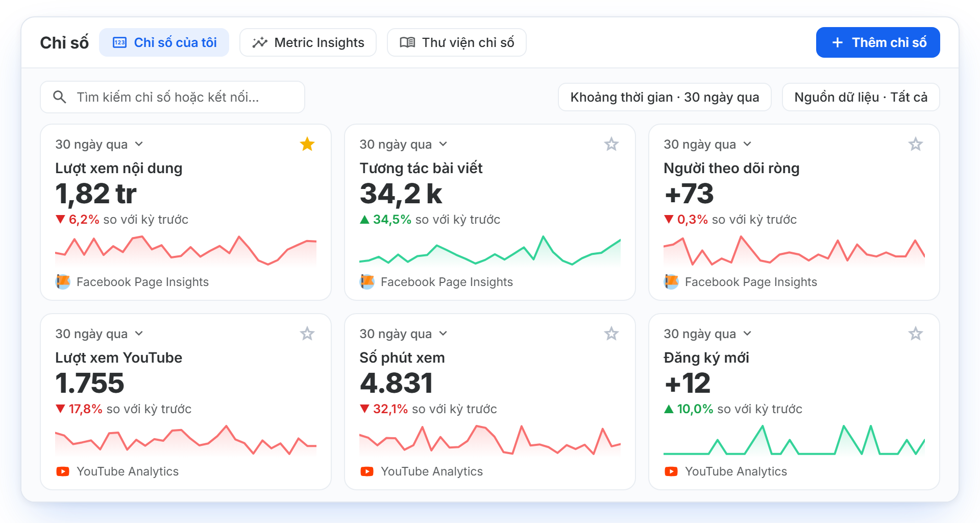
Task: Open 30 ngày qua dropdown on Số phút xem
Action: [x=403, y=334]
